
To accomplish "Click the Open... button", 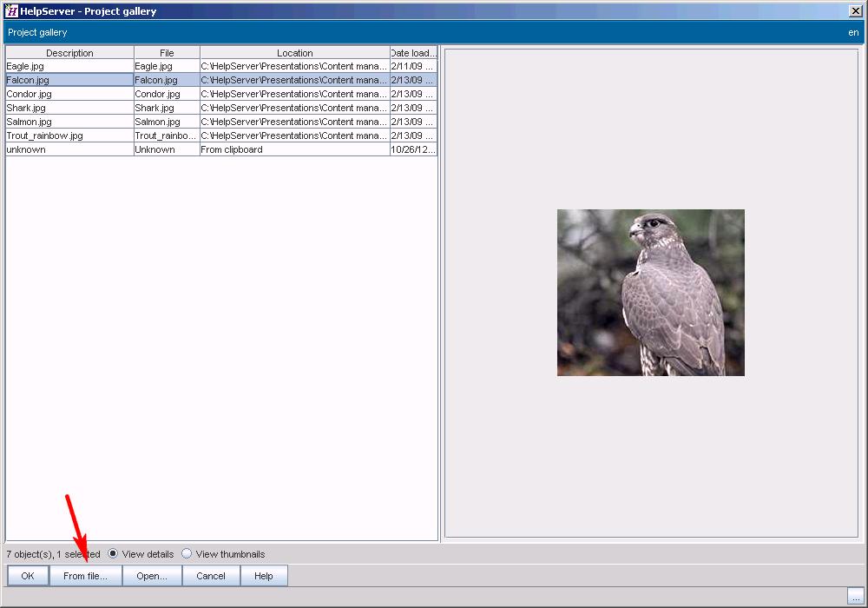I will point(152,576).
